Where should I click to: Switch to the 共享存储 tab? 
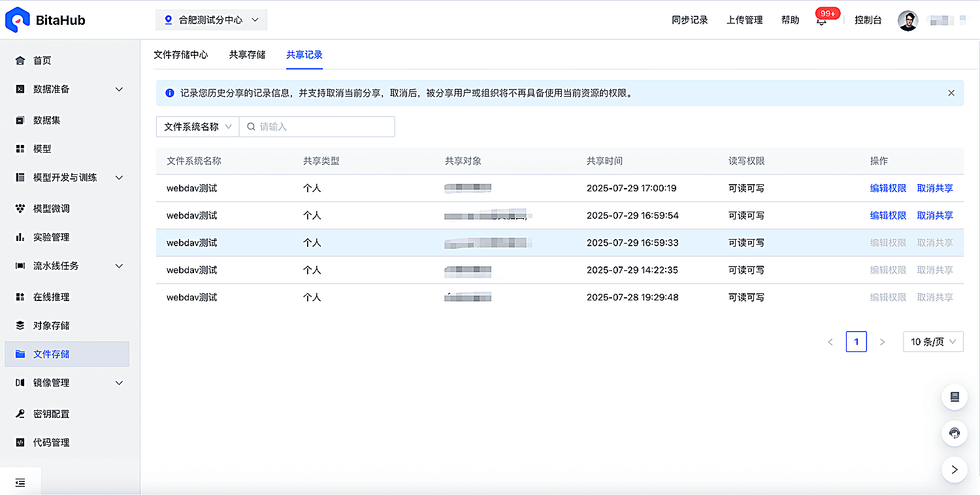click(247, 55)
